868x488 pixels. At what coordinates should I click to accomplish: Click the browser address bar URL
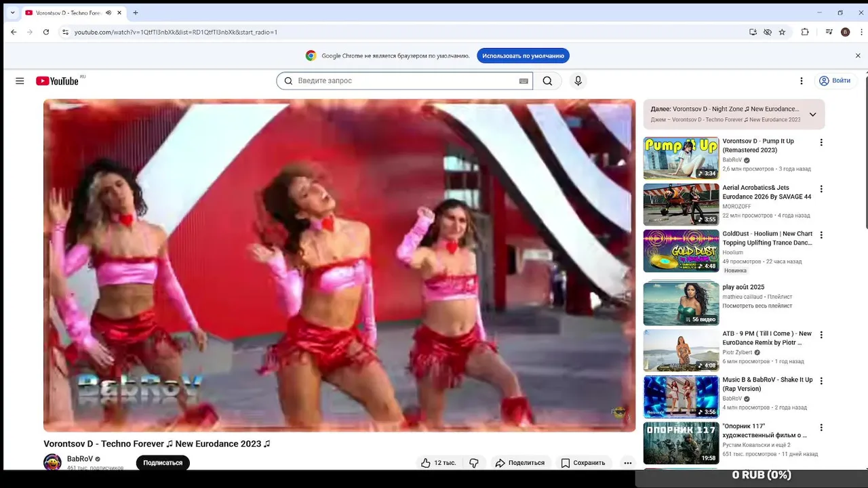(x=176, y=32)
